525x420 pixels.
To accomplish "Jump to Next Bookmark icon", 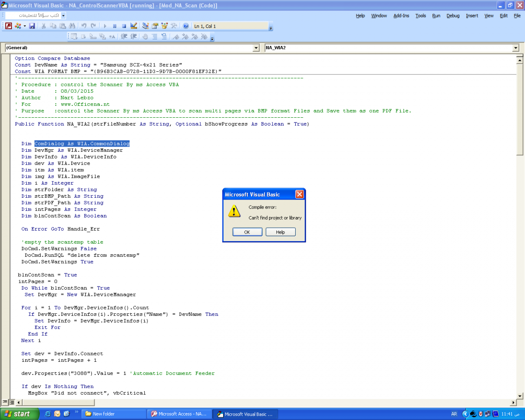I will (185, 37).
